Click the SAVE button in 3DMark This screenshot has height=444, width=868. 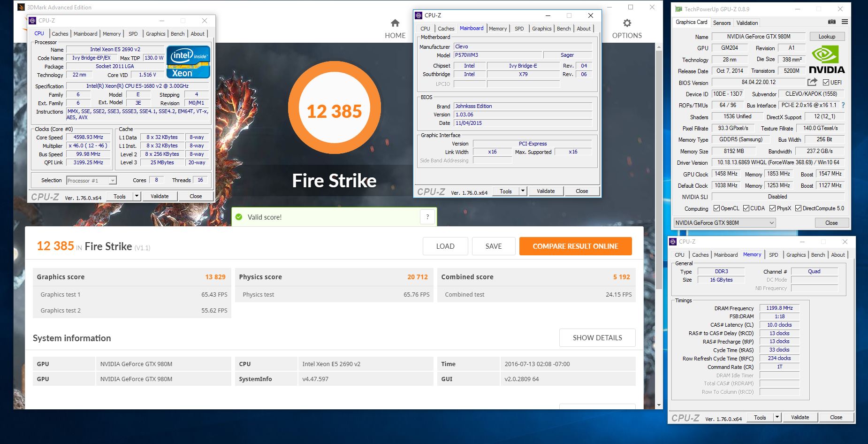pos(494,246)
